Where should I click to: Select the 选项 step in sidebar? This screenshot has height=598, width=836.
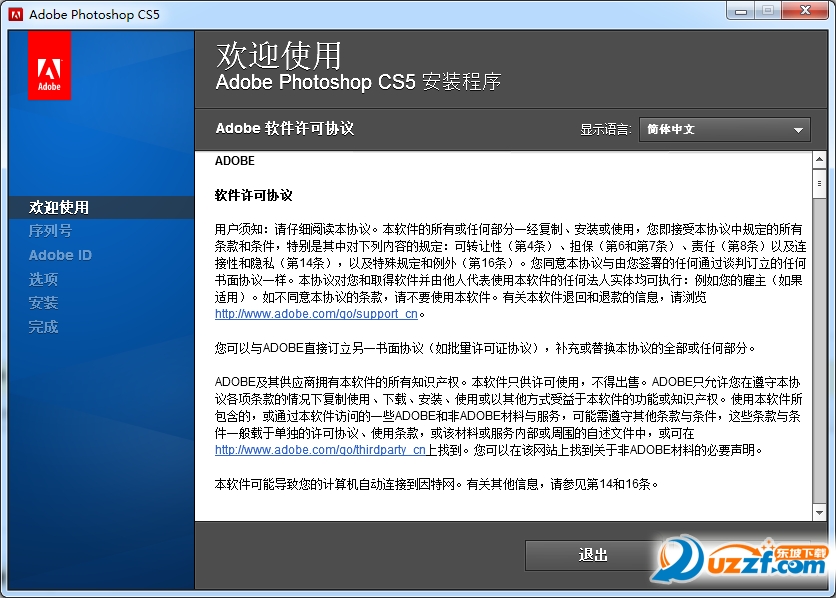coord(43,279)
